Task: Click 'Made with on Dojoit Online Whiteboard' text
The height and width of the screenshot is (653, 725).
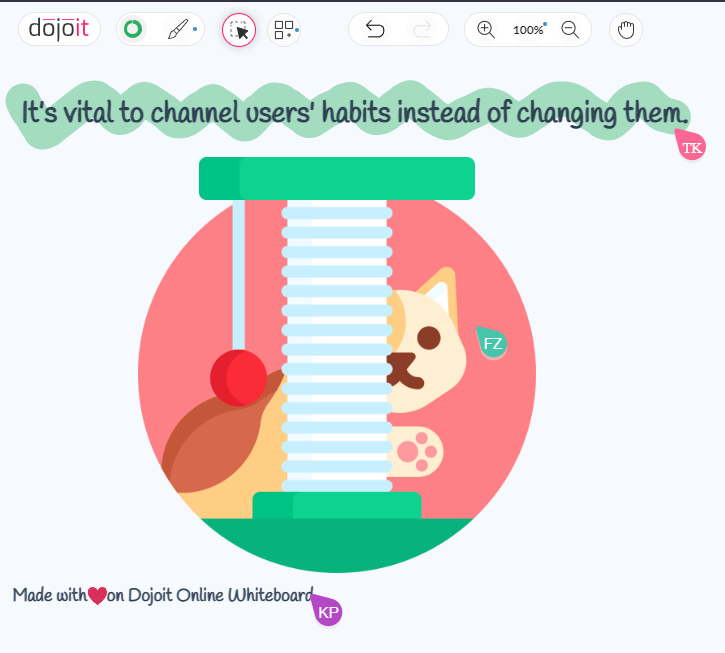Action: [163, 595]
